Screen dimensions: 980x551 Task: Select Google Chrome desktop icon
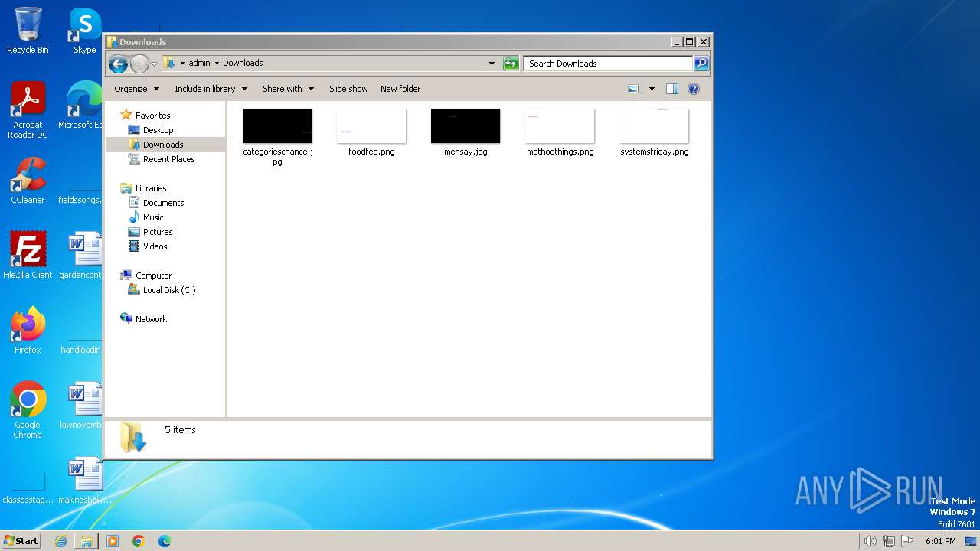coord(28,410)
